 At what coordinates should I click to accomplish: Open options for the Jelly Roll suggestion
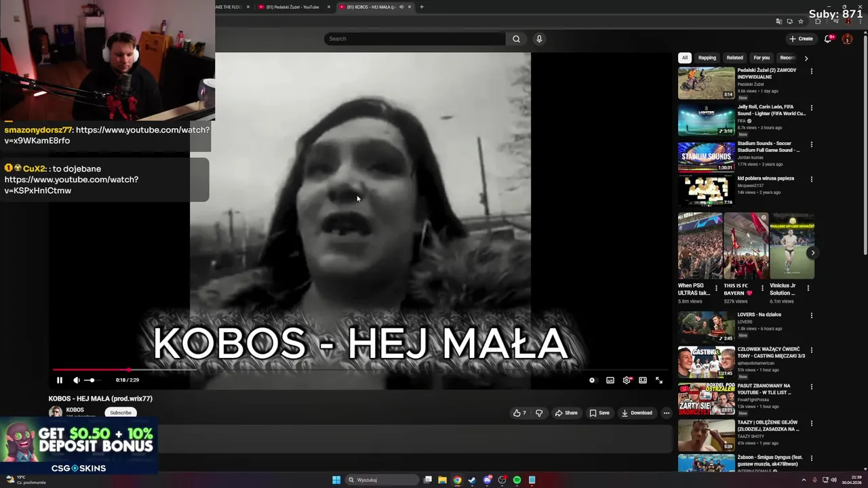tap(811, 108)
